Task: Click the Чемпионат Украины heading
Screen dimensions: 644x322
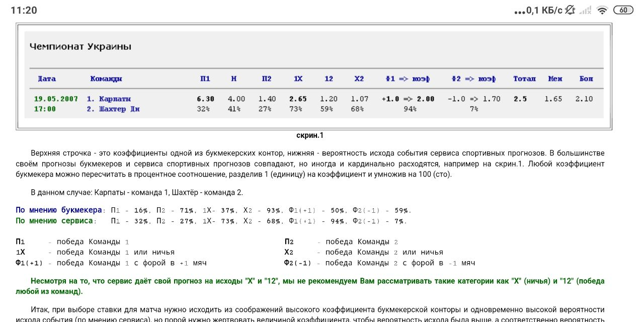Action: 80,46
